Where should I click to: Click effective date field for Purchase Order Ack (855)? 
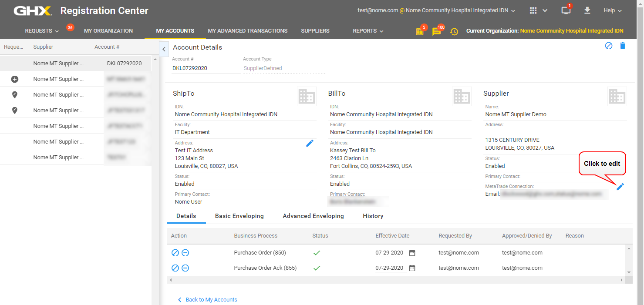click(x=391, y=268)
